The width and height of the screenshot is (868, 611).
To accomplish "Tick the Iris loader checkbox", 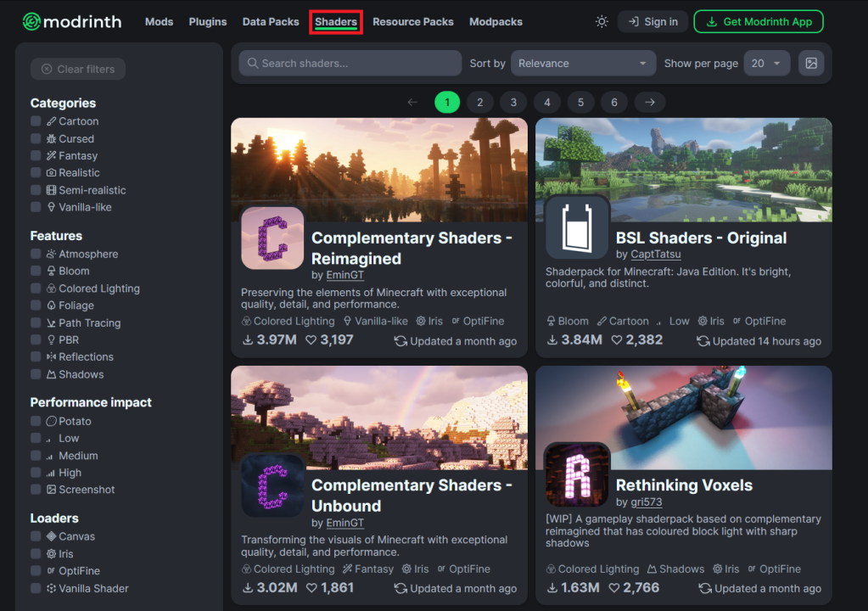I will click(36, 554).
